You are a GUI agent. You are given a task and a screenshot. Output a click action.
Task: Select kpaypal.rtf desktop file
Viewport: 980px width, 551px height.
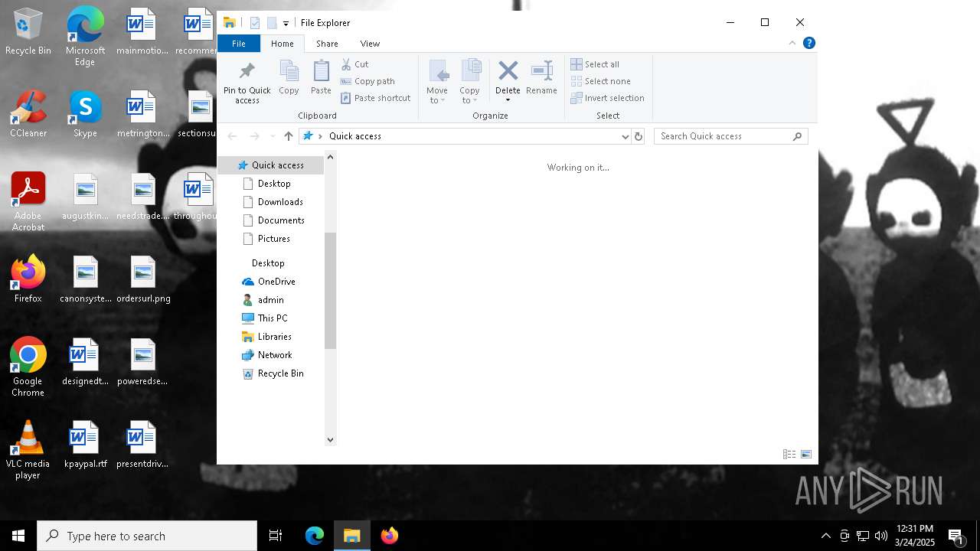click(x=85, y=445)
